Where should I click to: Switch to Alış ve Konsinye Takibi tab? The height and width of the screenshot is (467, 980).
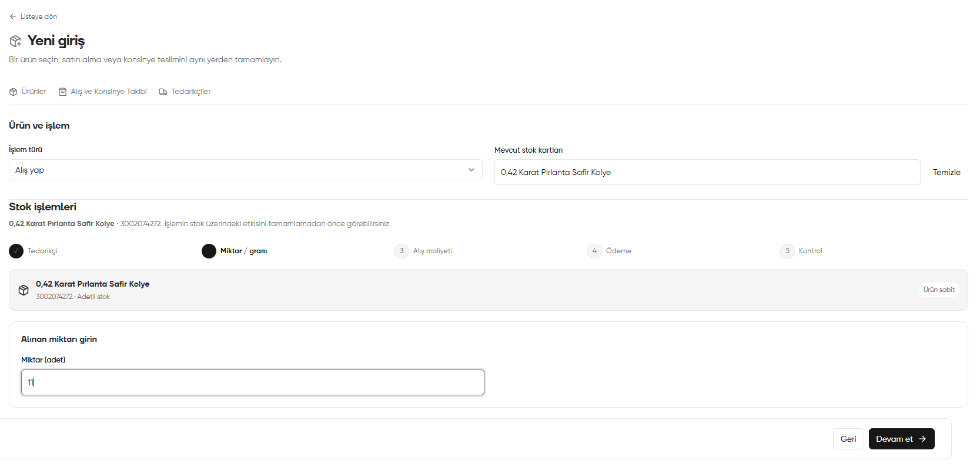pyautogui.click(x=103, y=92)
